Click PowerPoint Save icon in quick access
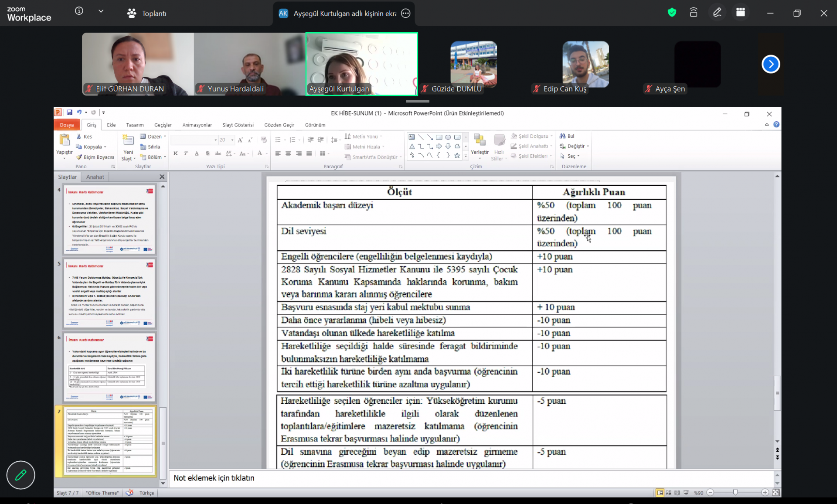Viewport: 837px width, 504px height. point(69,112)
